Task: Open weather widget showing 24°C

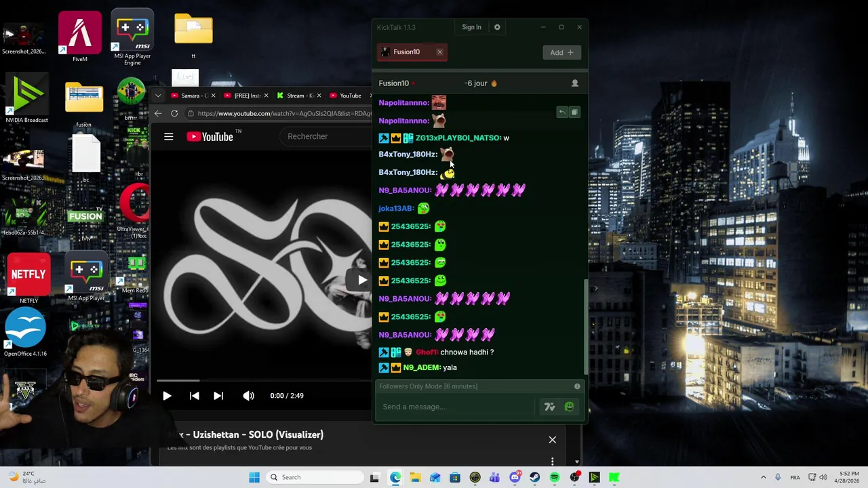Action: [28, 477]
